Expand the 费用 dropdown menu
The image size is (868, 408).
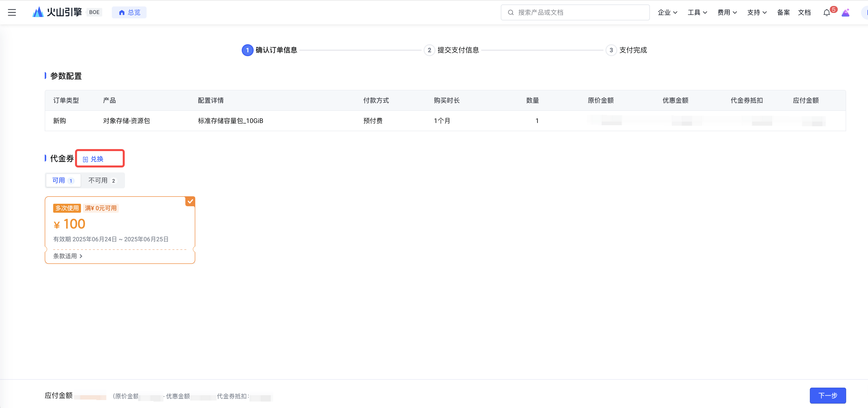click(x=727, y=12)
